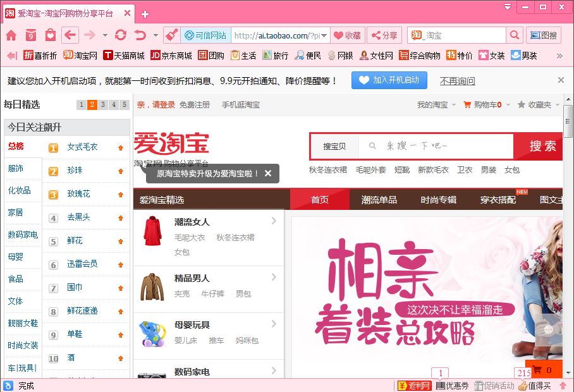The height and width of the screenshot is (392, 574).
Task: Select the 总榜 ranking tab
Action: tap(16, 146)
